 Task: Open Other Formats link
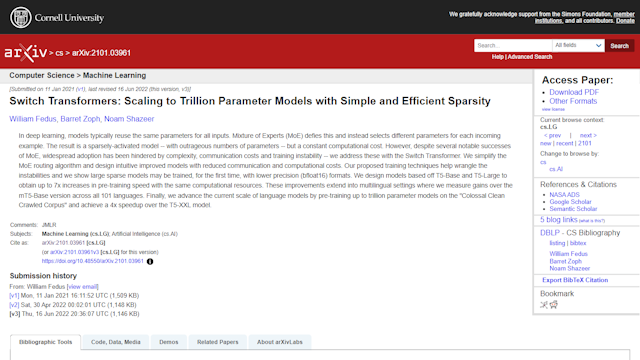click(573, 101)
